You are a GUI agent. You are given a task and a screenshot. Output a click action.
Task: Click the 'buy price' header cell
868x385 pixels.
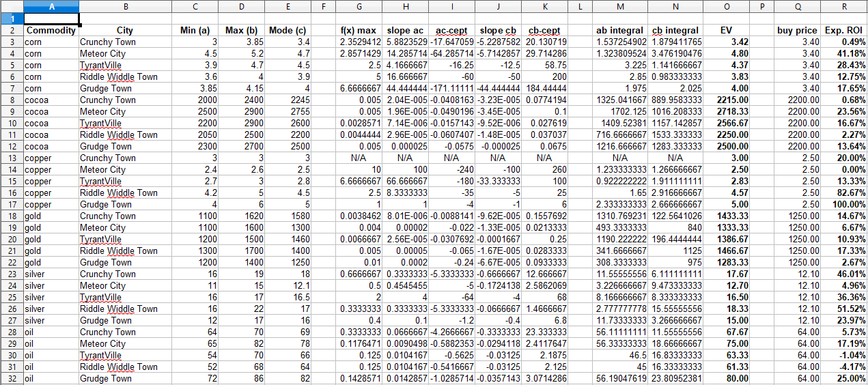tap(797, 30)
